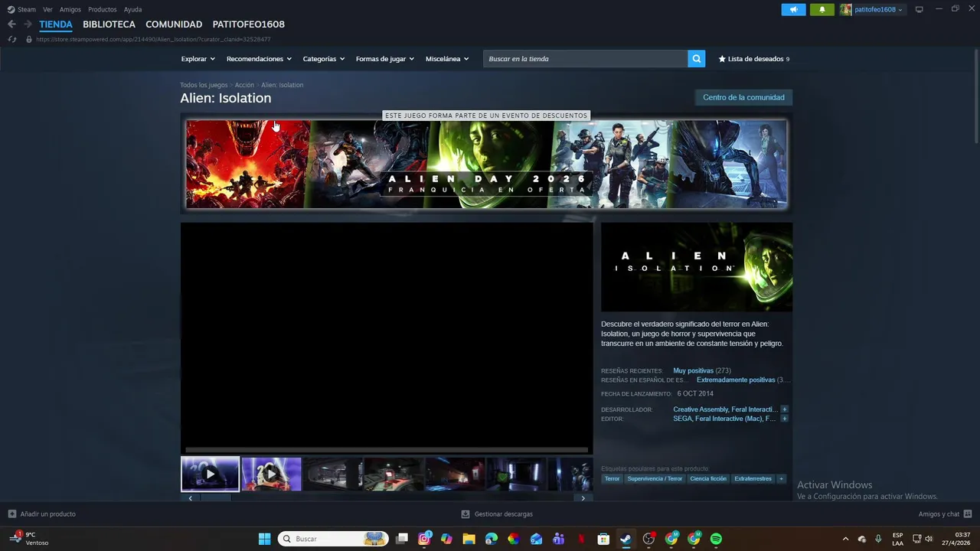Expand the developer list plus button

784,409
